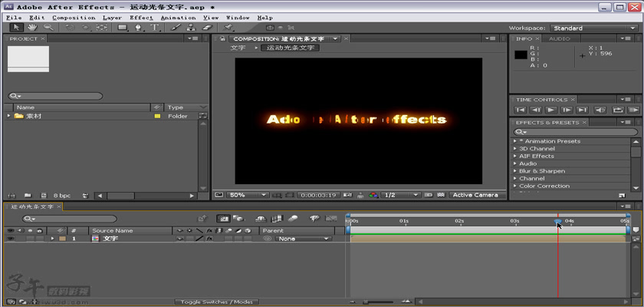
Task: Click the graph editor icon in timeline
Action: point(331,219)
